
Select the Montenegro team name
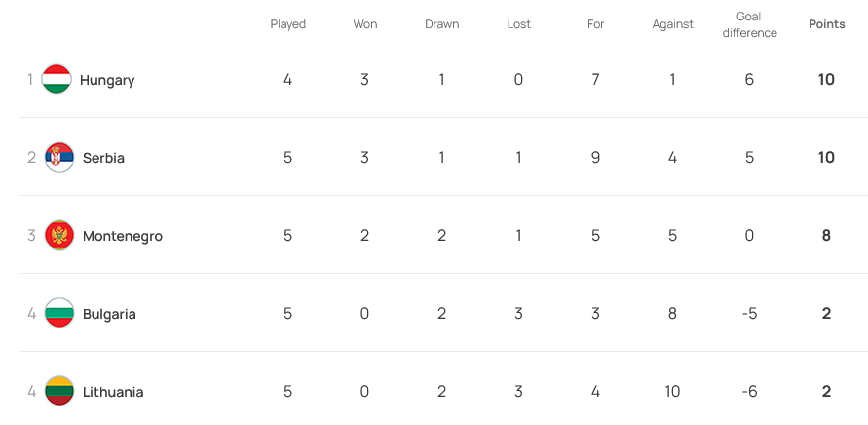pos(123,236)
